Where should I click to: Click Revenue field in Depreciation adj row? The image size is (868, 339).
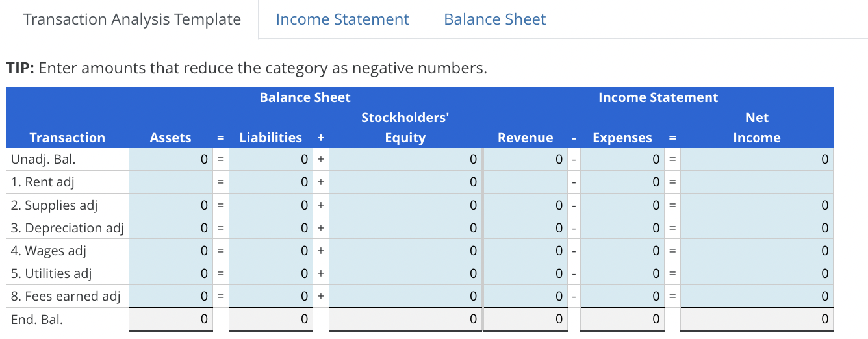(525, 228)
